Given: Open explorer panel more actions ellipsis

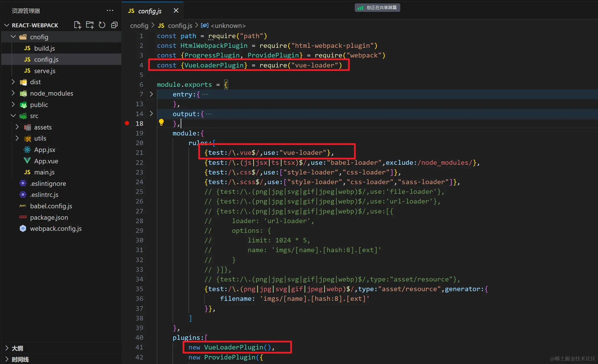Looking at the screenshot, I should point(110,11).
